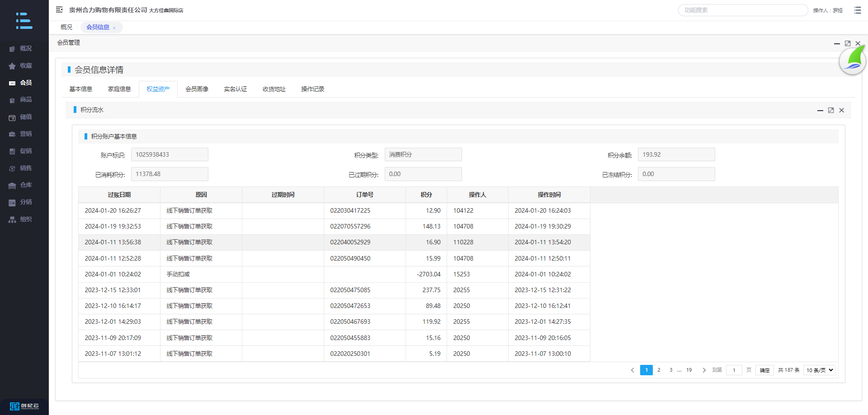Open the 商品 products sidebar icon
The image size is (868, 415).
tap(12, 100)
